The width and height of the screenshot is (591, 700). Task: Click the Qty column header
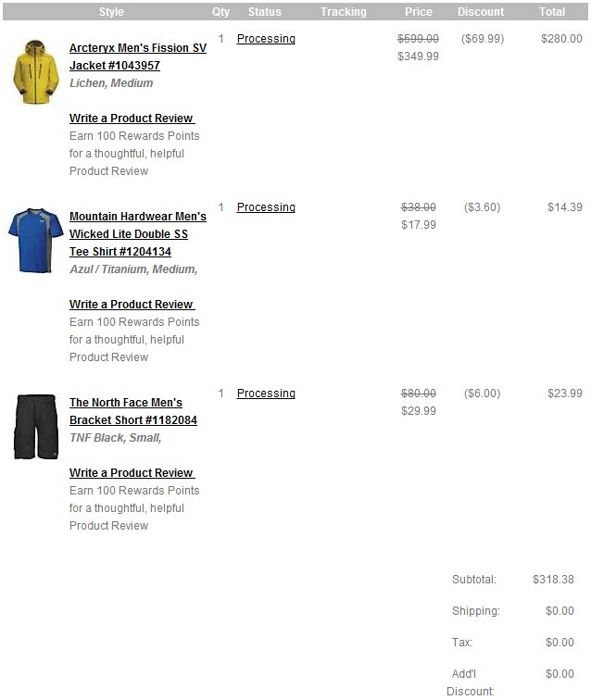click(x=220, y=12)
